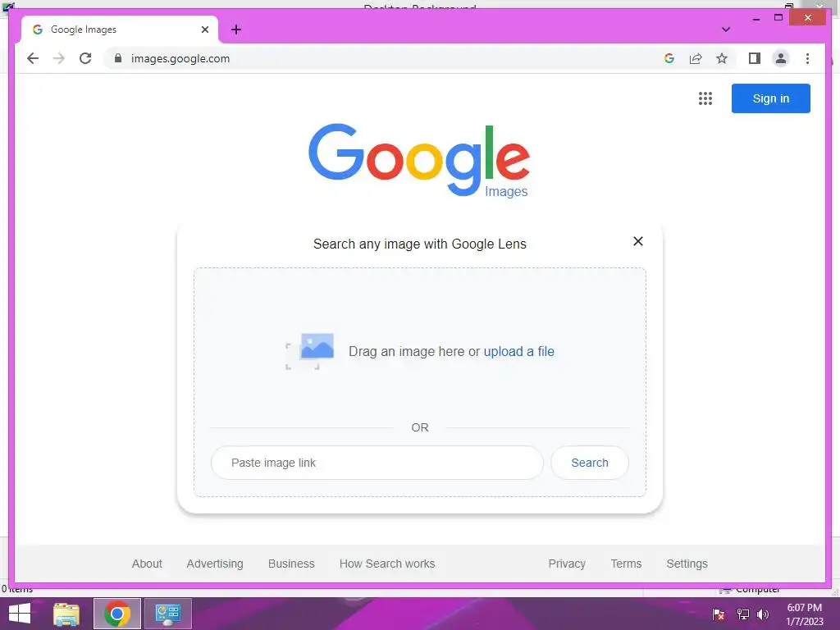This screenshot has height=630, width=840.
Task: Select the Google Images tab
Action: pyautogui.click(x=119, y=30)
